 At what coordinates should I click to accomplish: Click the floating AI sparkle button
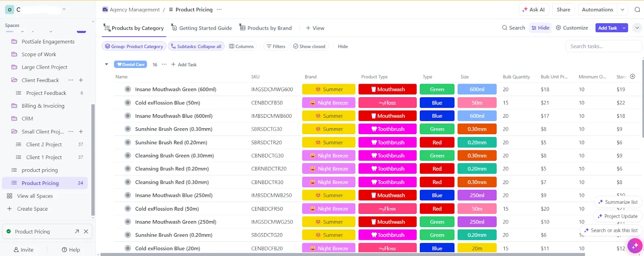[635, 245]
